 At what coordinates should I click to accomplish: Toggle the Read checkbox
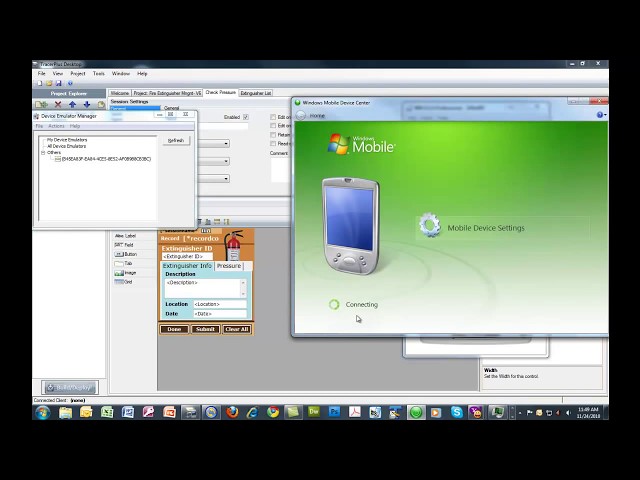[273, 144]
